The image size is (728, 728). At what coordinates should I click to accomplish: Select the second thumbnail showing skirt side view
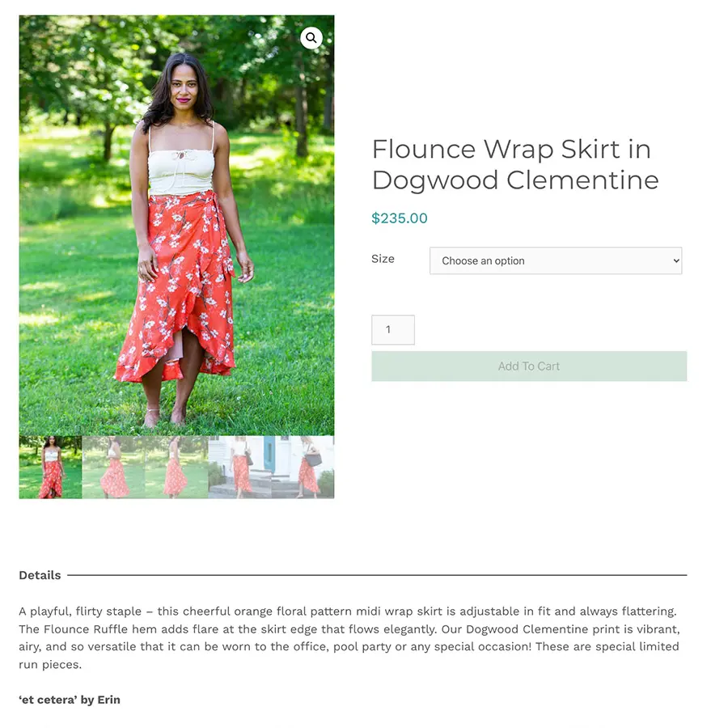(x=114, y=467)
